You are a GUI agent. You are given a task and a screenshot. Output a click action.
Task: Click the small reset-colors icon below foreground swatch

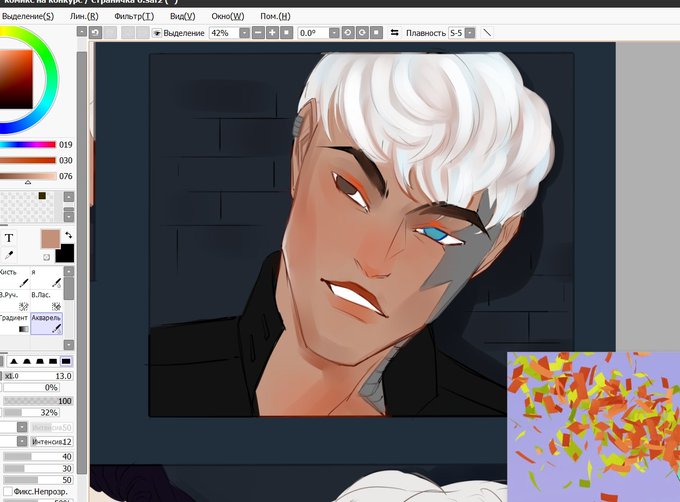46,257
